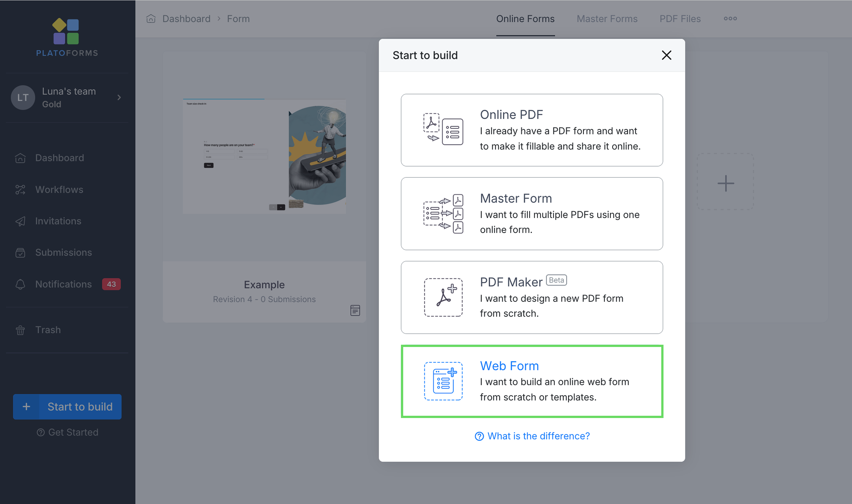Image resolution: width=852 pixels, height=504 pixels.
Task: Open the "What is the difference?" link
Action: (x=532, y=436)
